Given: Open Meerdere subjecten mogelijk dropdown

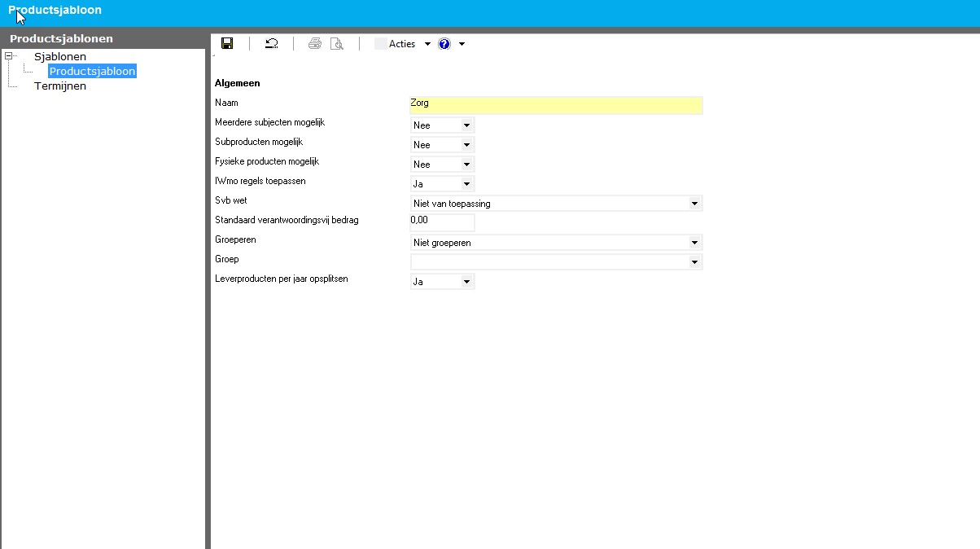Looking at the screenshot, I should tap(466, 125).
